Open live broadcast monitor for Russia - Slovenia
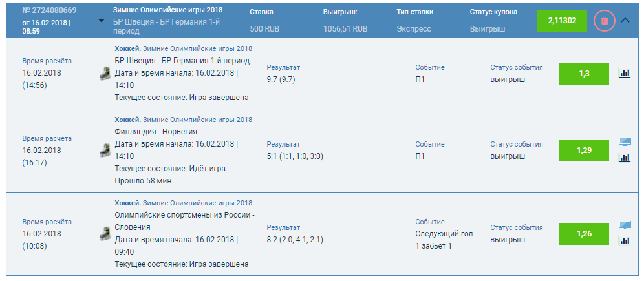Viewport: 644px width, 281px height. [x=624, y=225]
